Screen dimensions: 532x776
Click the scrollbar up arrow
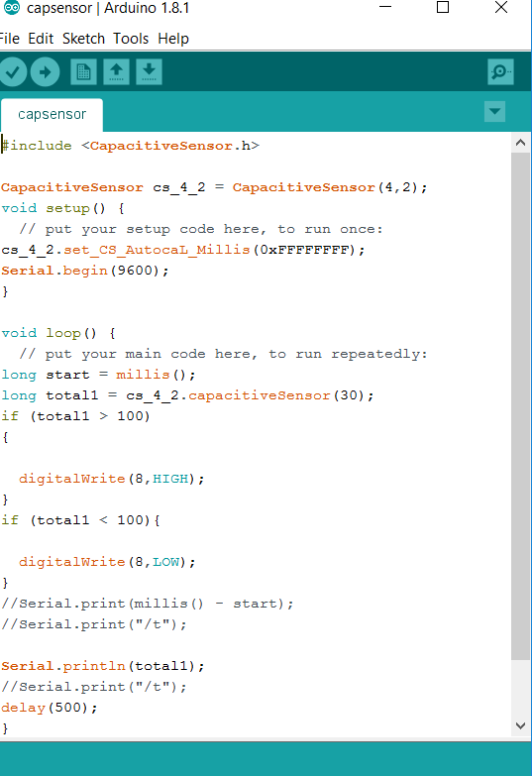click(521, 143)
